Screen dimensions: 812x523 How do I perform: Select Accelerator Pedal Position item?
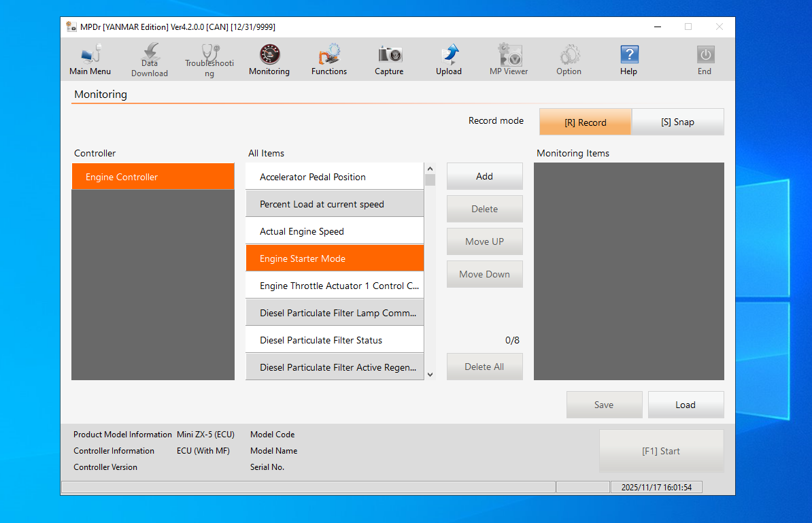[335, 177]
